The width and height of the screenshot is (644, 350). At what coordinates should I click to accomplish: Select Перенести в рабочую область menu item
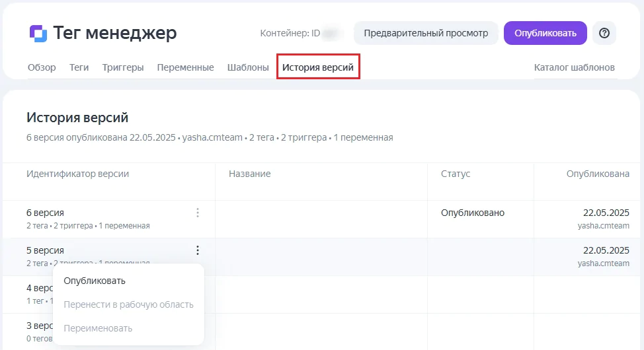(128, 304)
